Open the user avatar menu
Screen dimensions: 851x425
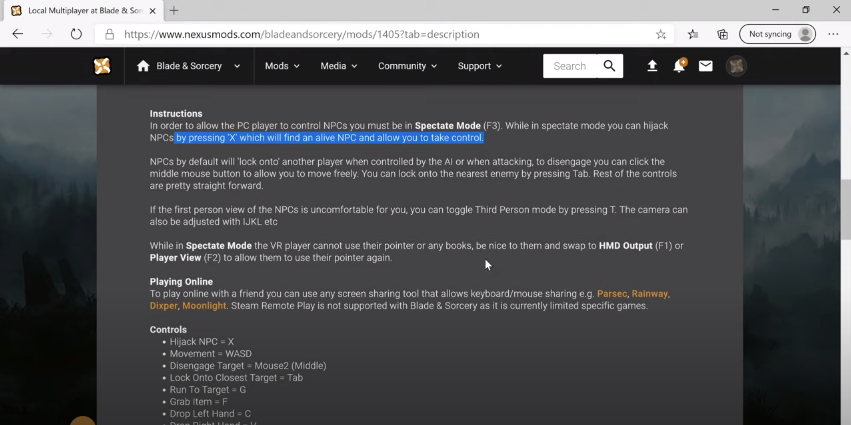click(x=736, y=66)
